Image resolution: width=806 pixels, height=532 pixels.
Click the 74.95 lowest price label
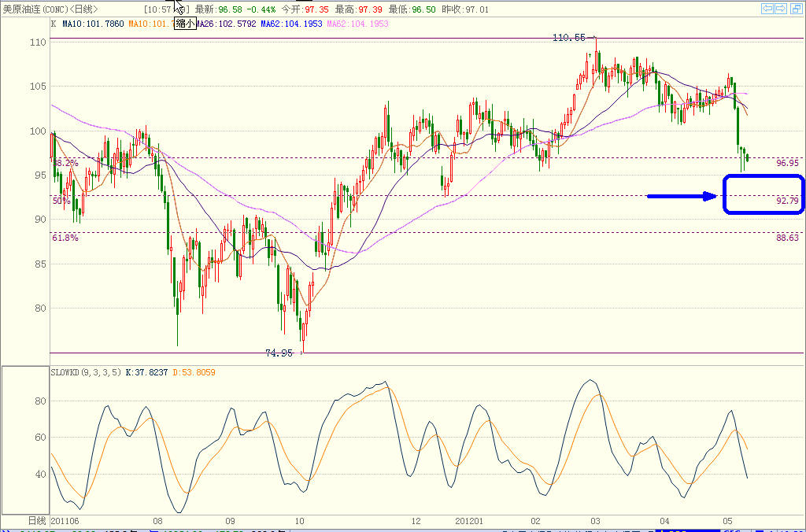tap(279, 353)
